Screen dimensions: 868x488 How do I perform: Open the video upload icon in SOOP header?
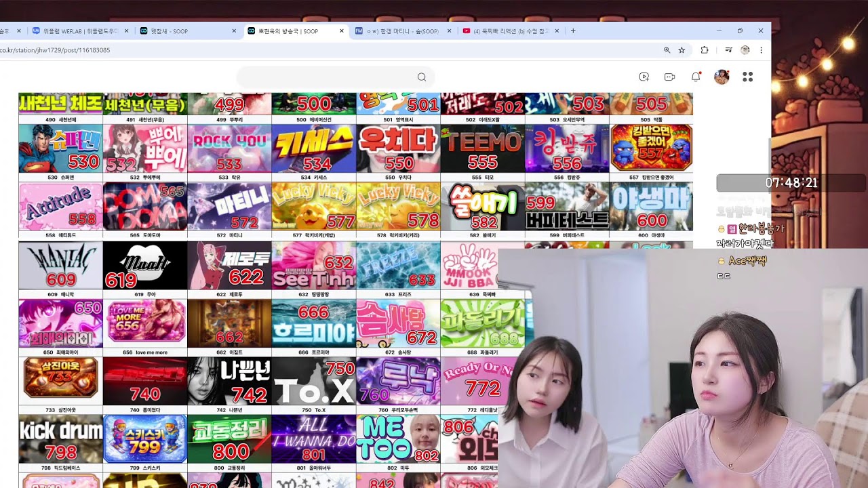point(644,77)
